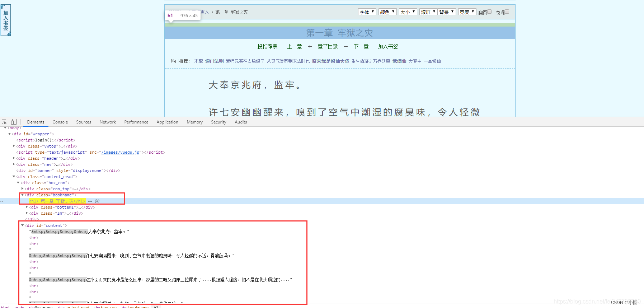Enable the 夜间 night mode checkbox
This screenshot has height=308, width=644.
coord(507,12)
